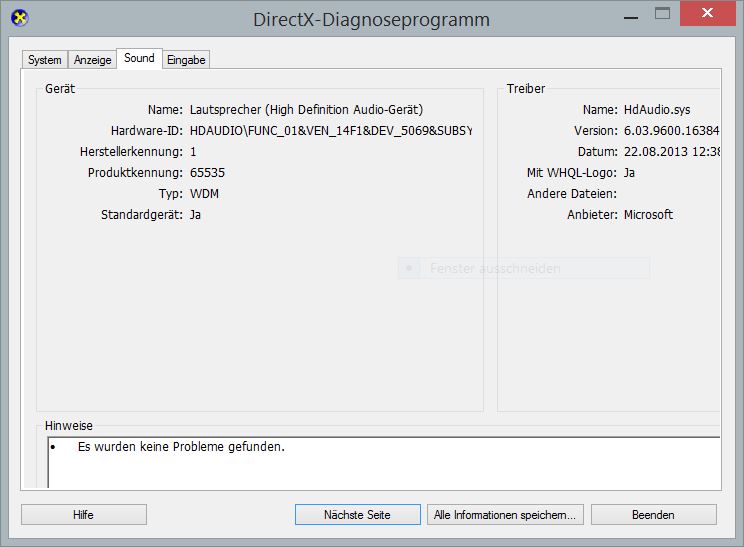The image size is (744, 547).
Task: Click Beenden to exit
Action: pyautogui.click(x=653, y=515)
